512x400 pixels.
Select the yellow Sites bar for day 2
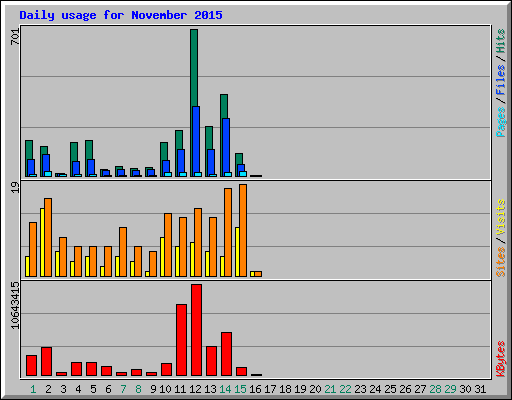click(x=42, y=242)
